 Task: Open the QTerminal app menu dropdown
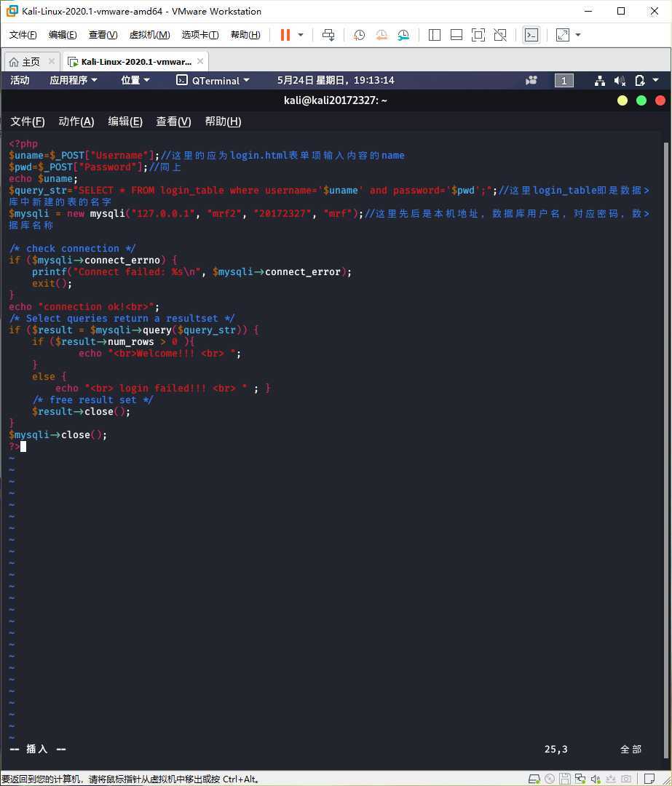click(x=213, y=80)
